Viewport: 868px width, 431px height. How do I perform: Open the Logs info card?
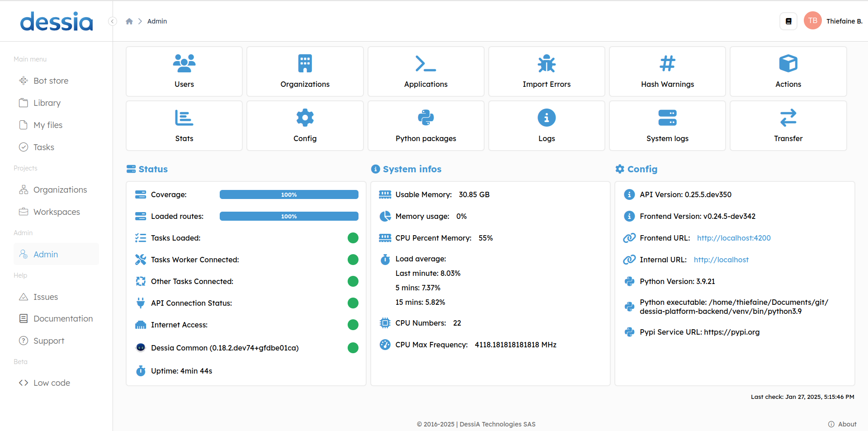click(547, 126)
